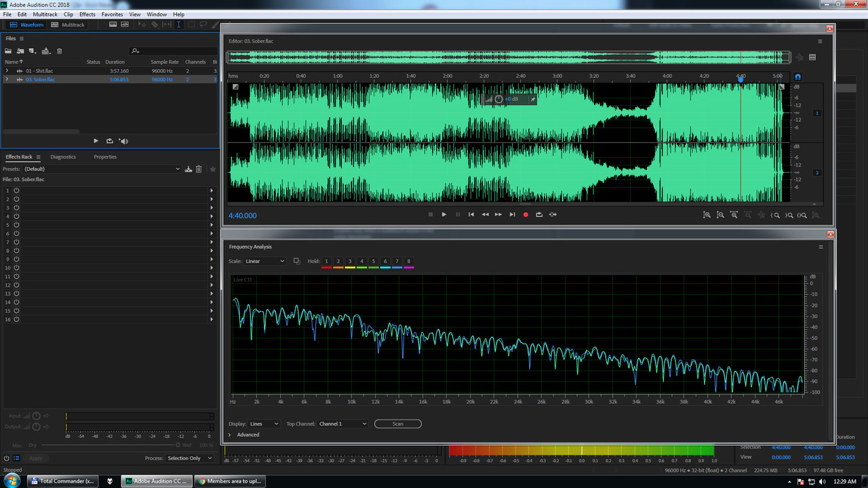Expand the Advanced section in Frequency Analysis

click(230, 434)
